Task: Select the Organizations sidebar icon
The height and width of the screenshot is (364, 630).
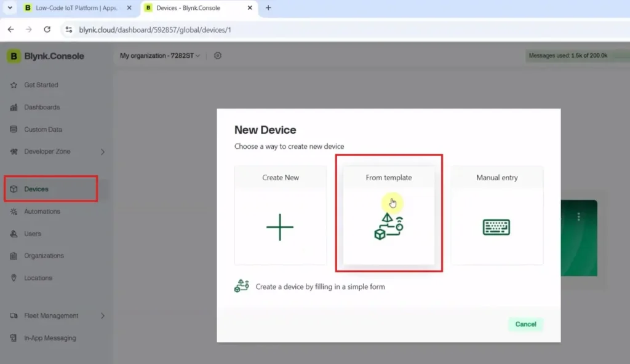Action: [14, 256]
